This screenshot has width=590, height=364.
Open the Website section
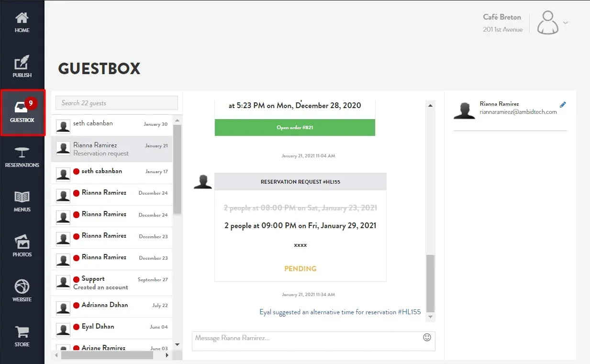click(x=22, y=292)
